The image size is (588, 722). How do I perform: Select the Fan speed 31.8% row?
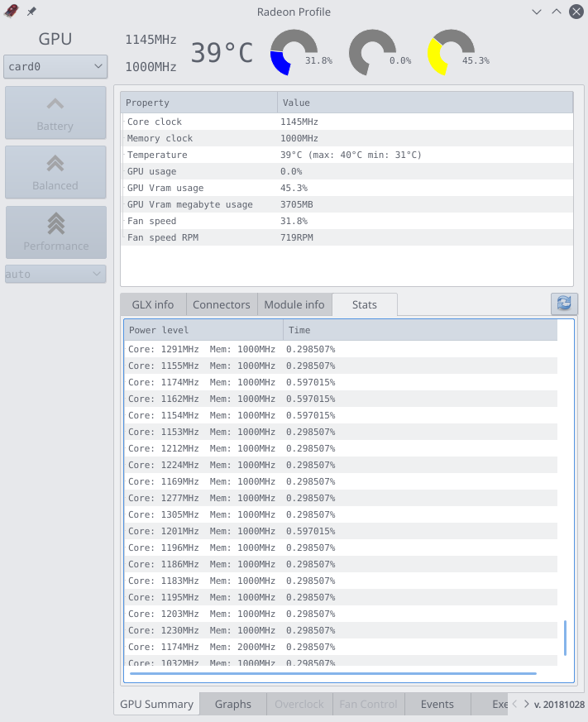pos(347,221)
